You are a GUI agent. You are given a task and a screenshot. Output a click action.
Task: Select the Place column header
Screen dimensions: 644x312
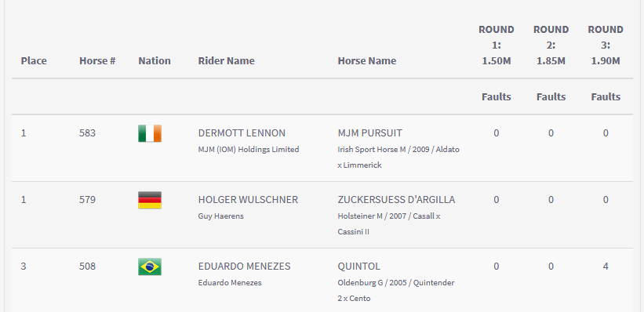point(34,61)
